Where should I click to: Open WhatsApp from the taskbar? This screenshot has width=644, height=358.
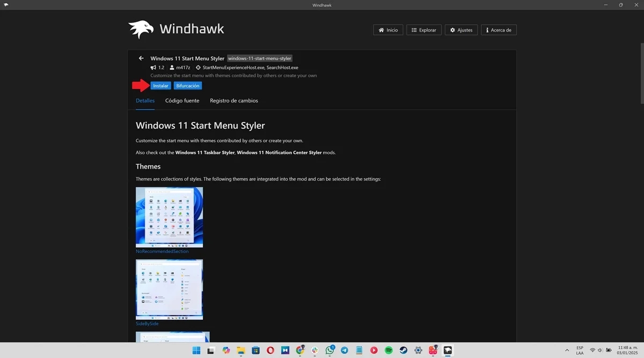click(330, 350)
